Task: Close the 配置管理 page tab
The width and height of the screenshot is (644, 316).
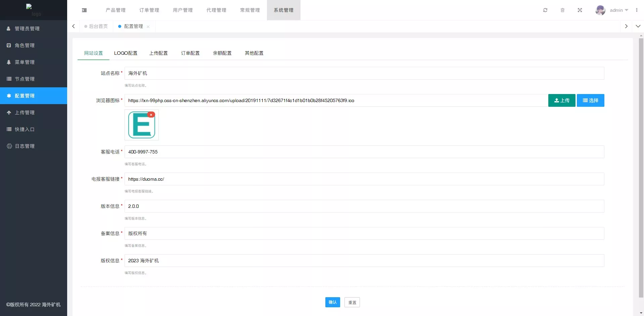Action: coord(148,27)
